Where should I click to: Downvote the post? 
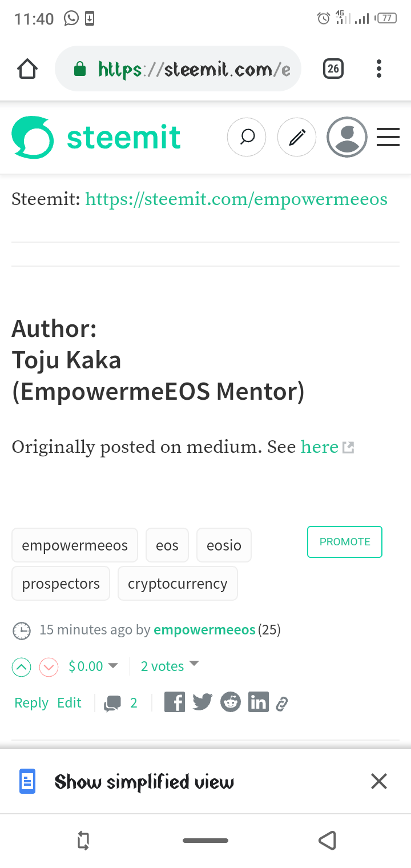click(x=49, y=666)
